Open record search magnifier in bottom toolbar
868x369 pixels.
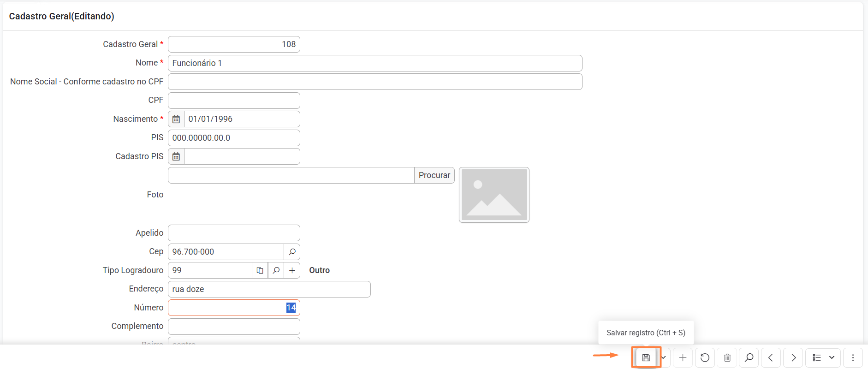click(749, 357)
